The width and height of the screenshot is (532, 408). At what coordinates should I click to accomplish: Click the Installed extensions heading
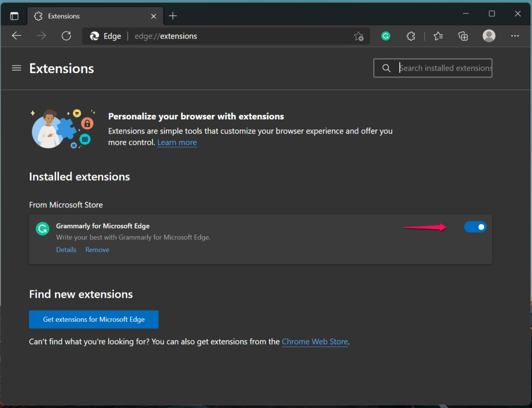click(x=79, y=177)
